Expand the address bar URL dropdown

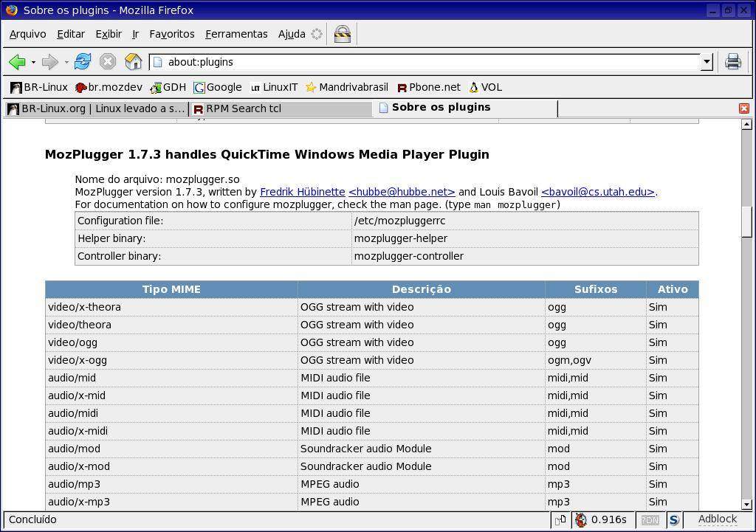coord(707,62)
